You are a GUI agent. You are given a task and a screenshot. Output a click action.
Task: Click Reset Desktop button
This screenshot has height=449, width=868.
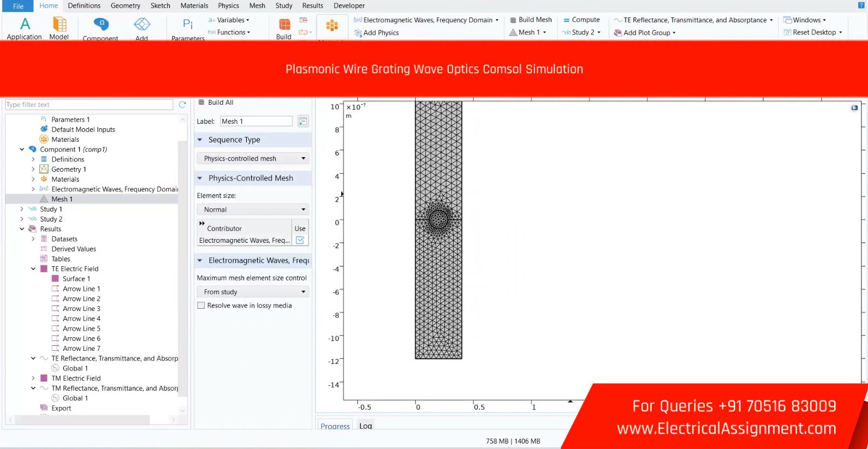(813, 33)
